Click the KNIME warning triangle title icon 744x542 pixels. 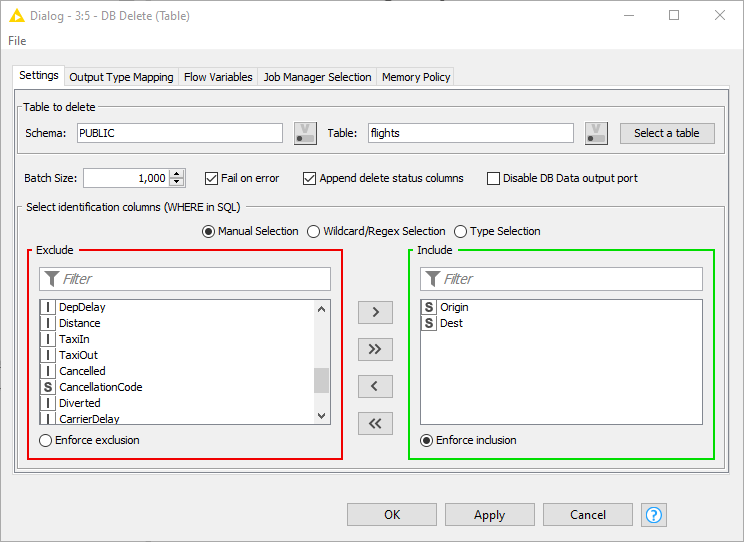tap(17, 16)
